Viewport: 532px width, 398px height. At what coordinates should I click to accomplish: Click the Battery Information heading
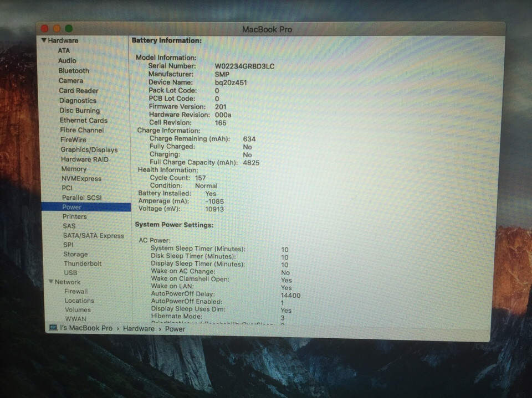pyautogui.click(x=167, y=40)
